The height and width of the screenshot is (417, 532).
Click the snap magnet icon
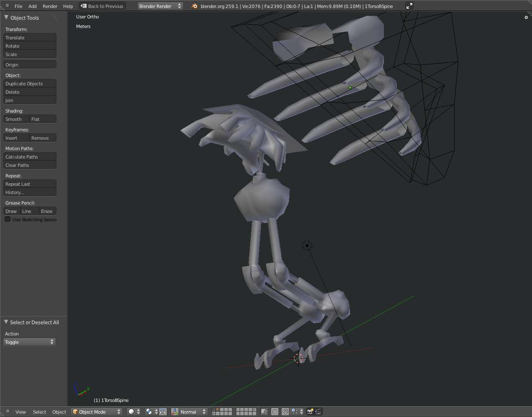coord(285,412)
